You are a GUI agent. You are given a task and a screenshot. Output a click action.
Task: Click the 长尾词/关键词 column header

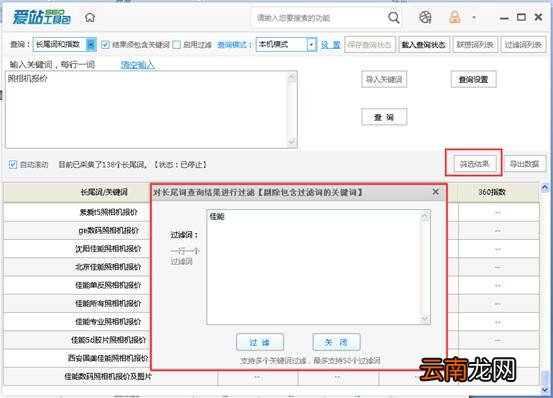point(104,192)
